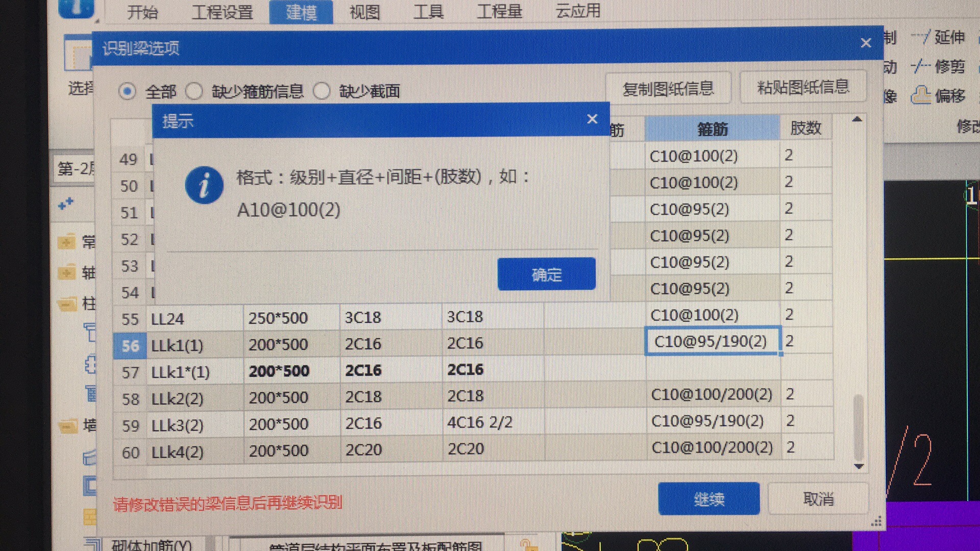Open the 工具 ribbon tab
This screenshot has height=551, width=980.
point(428,11)
